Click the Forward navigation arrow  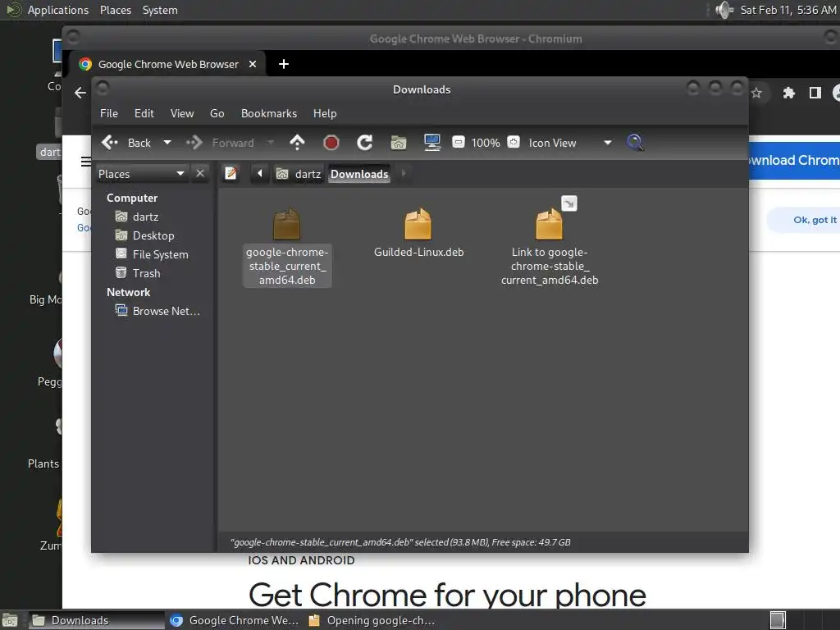tap(194, 143)
